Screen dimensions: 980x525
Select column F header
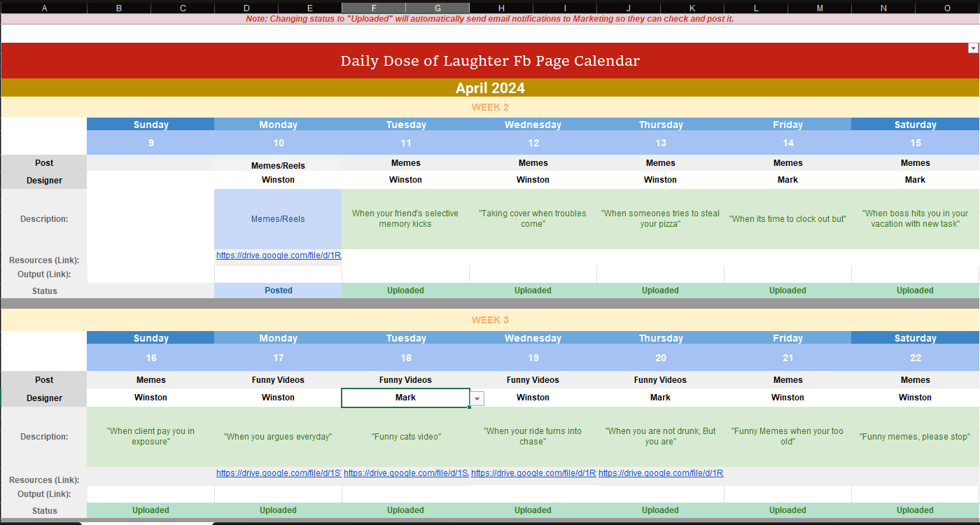374,8
